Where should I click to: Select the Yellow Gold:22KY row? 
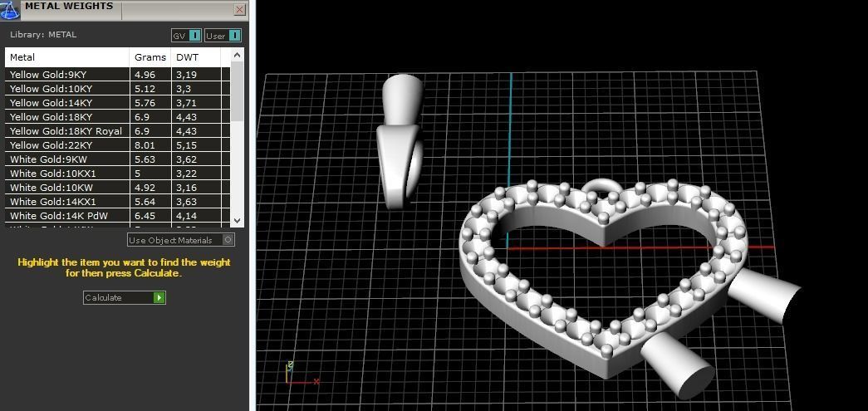click(118, 145)
